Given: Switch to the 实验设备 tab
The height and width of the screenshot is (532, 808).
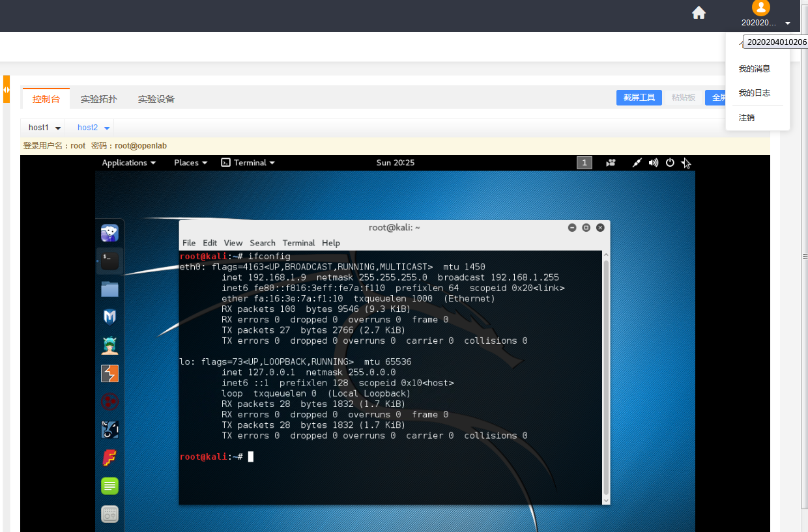Looking at the screenshot, I should (156, 99).
